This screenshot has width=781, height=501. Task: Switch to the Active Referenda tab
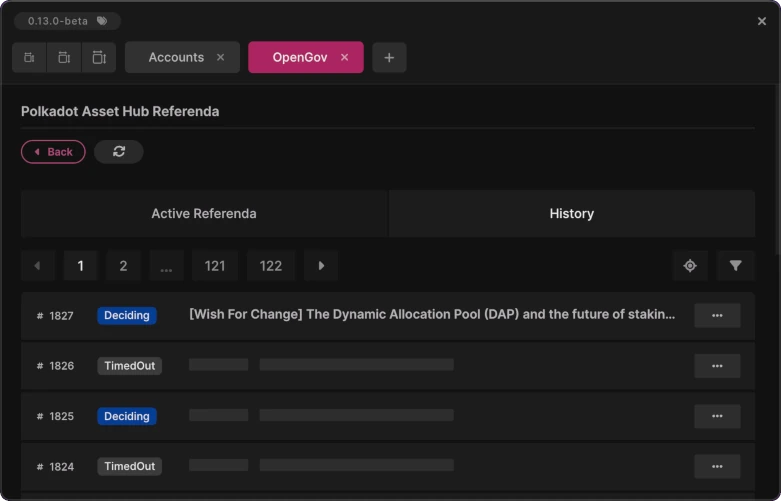pyautogui.click(x=204, y=214)
